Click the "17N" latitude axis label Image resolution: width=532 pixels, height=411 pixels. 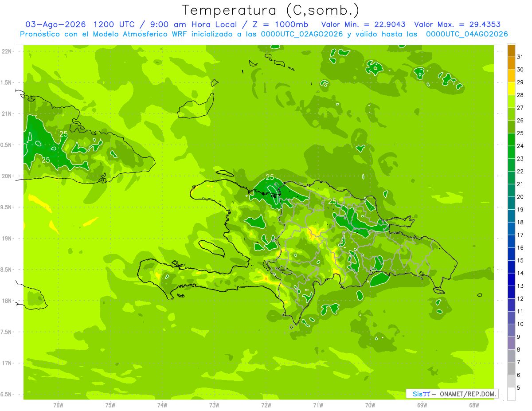click(7, 363)
